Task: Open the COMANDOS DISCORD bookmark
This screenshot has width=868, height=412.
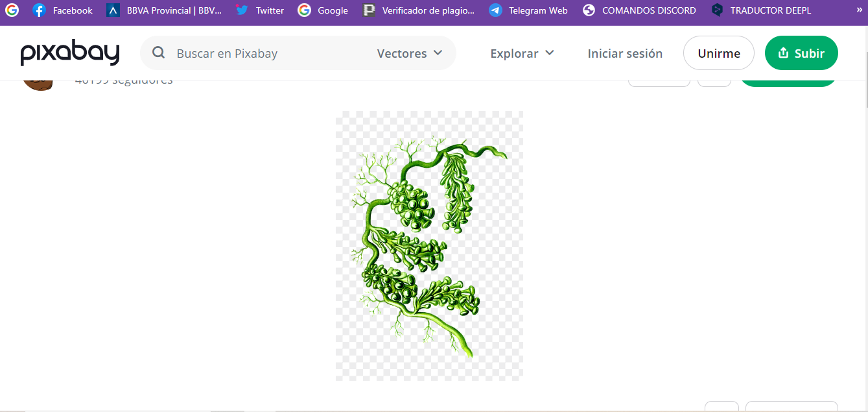Action: 639,10
